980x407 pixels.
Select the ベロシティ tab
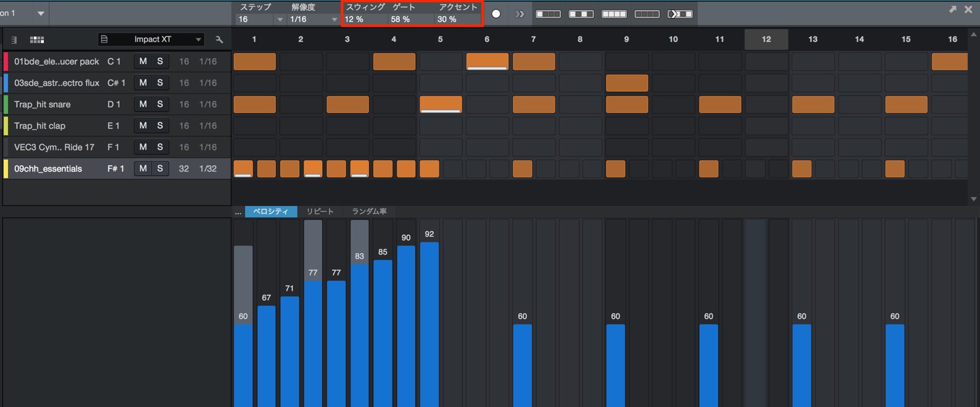point(271,212)
